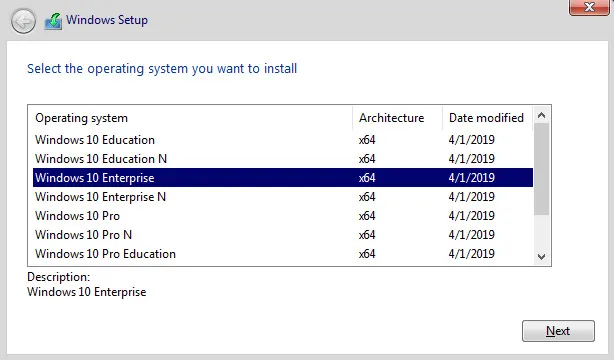
Task: Click the Next button
Action: coord(558,331)
